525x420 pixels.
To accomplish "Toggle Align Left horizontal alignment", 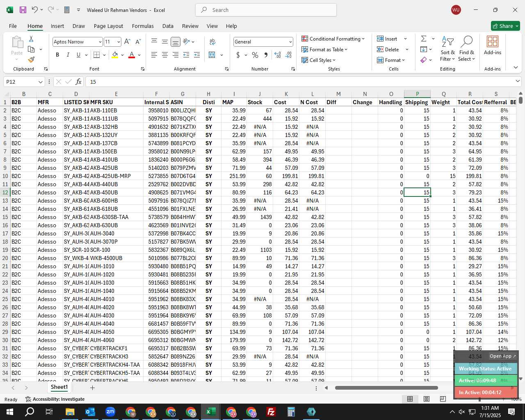I will tap(154, 55).
